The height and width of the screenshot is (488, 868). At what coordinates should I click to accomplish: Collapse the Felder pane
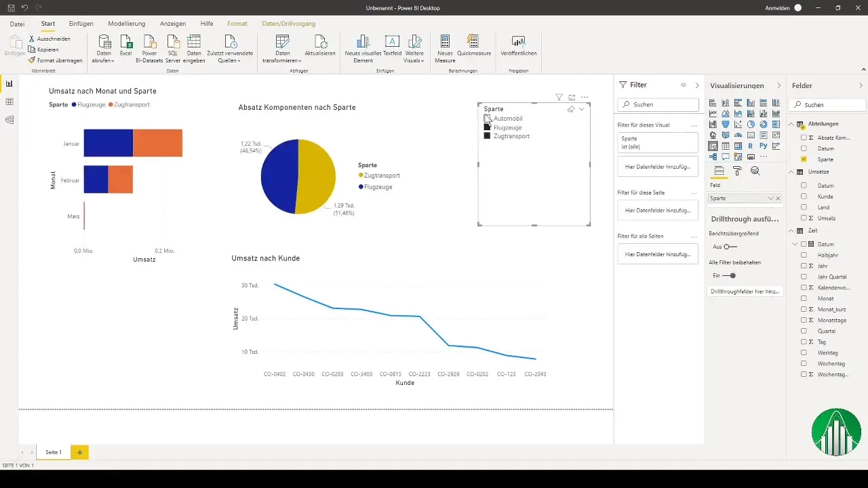pos(861,85)
